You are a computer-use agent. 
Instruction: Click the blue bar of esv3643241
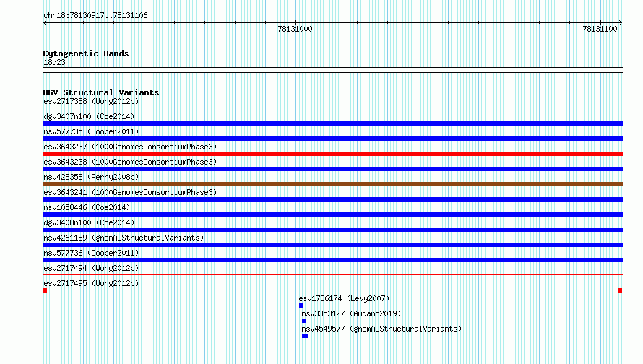point(332,199)
